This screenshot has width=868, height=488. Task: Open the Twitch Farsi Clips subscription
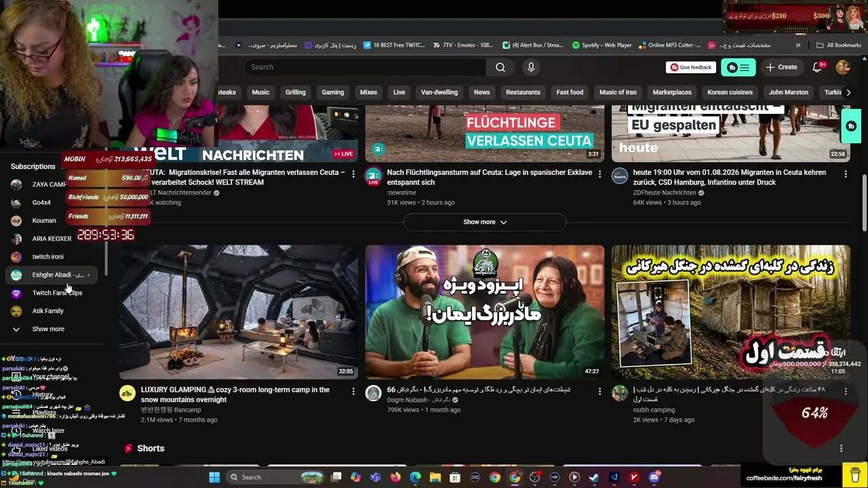(x=51, y=293)
